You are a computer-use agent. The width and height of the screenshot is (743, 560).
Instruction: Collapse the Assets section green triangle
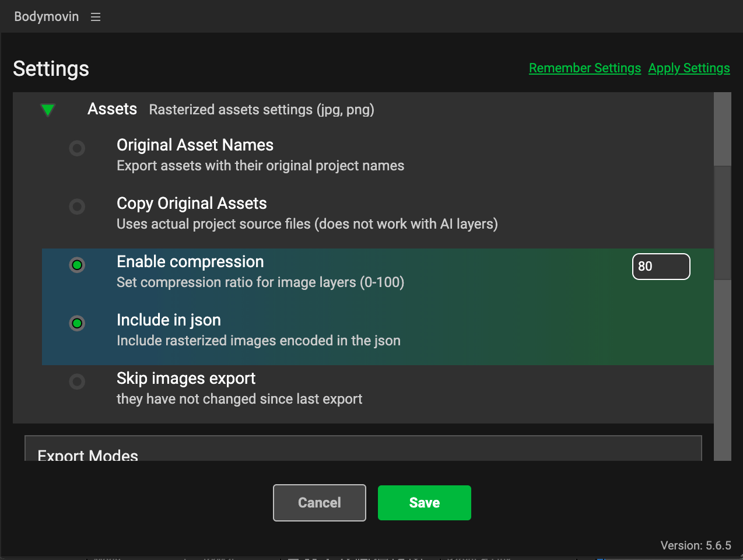[x=48, y=110]
